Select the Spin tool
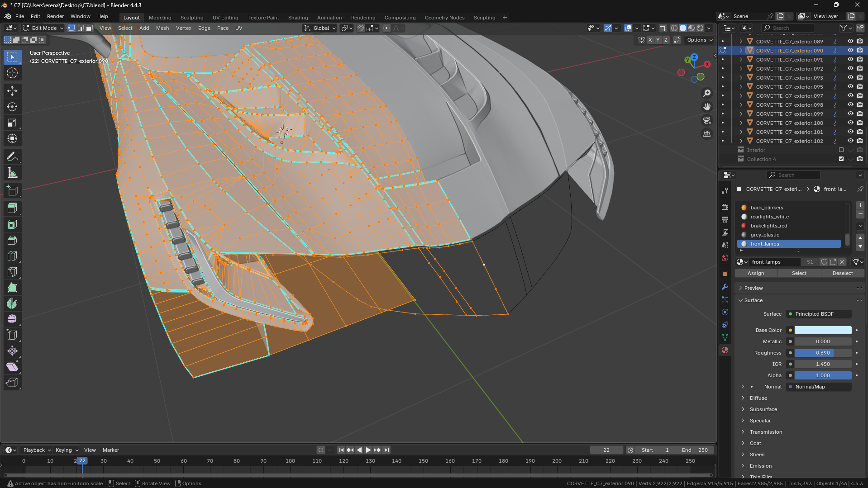 coord(12,303)
